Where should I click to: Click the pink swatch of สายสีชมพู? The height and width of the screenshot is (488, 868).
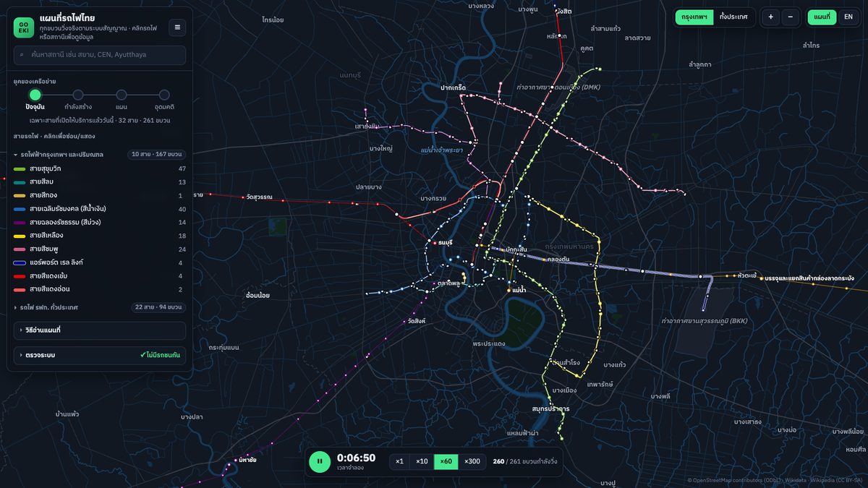20,249
